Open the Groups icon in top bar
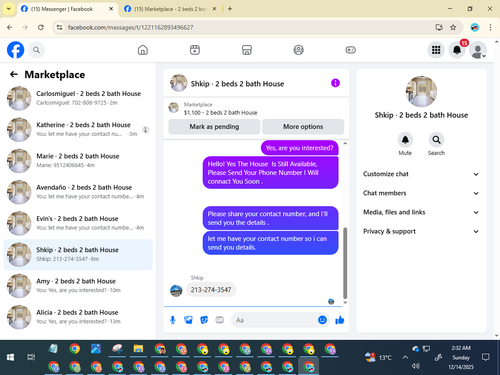This screenshot has height=375, width=500. 298,50
